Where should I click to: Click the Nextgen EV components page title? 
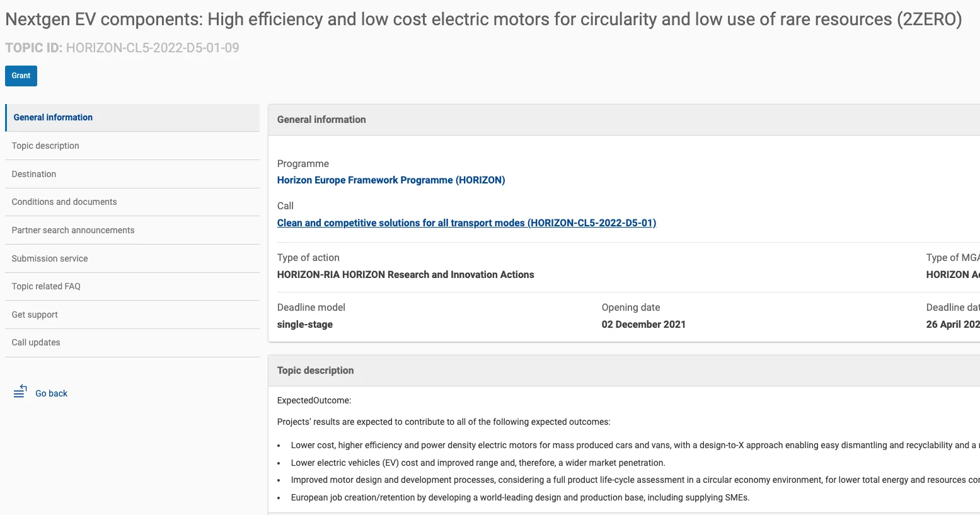coord(483,20)
